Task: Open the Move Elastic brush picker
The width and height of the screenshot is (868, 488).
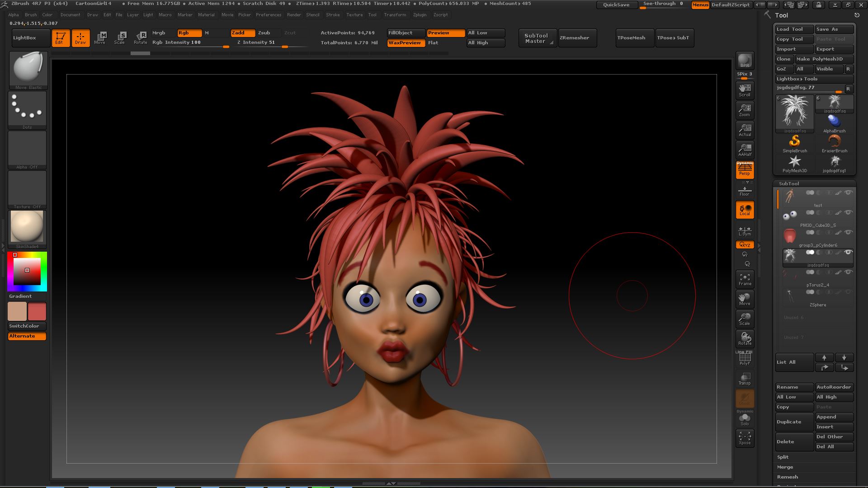Action: click(x=28, y=70)
